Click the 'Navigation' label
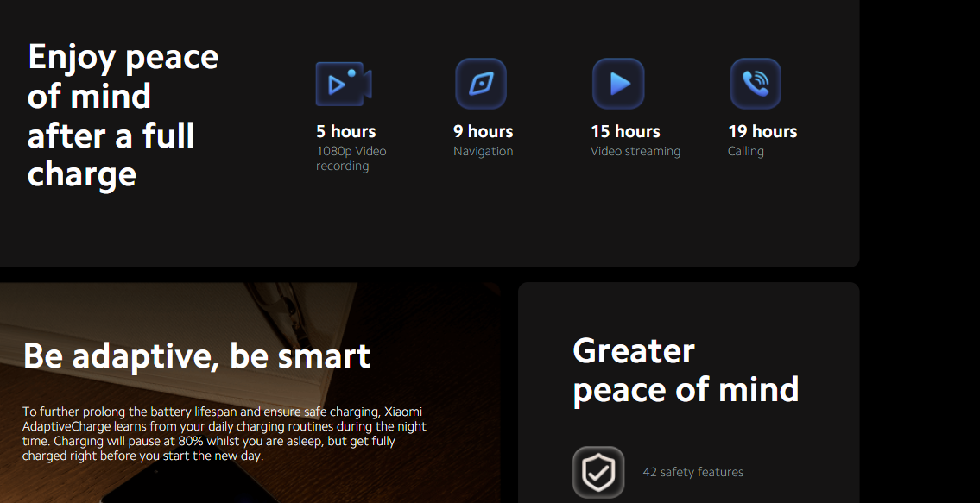The image size is (980, 503). 484,151
